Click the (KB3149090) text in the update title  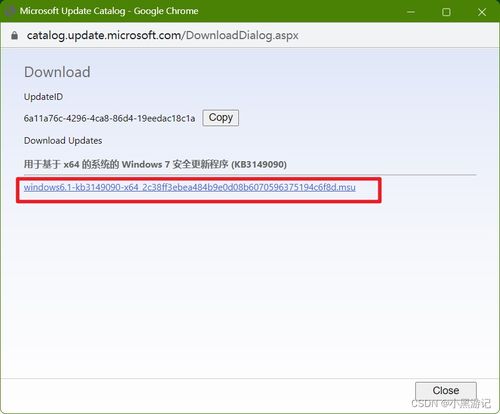[259, 164]
